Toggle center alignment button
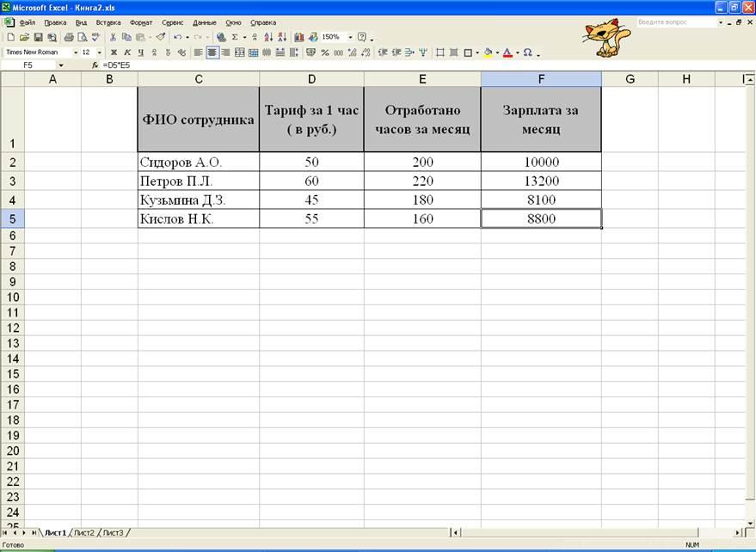The width and height of the screenshot is (756, 552). [212, 52]
